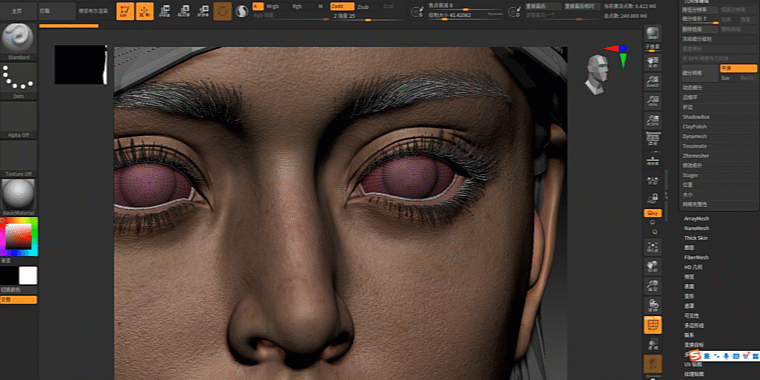Open the Alpha Off slot
The width and height of the screenshot is (760, 380).
point(18,120)
